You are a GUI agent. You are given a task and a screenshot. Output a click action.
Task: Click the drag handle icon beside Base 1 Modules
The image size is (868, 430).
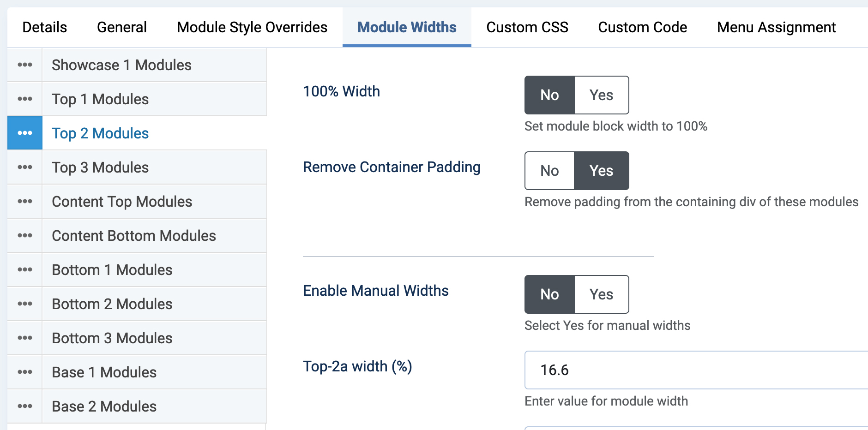pyautogui.click(x=24, y=372)
